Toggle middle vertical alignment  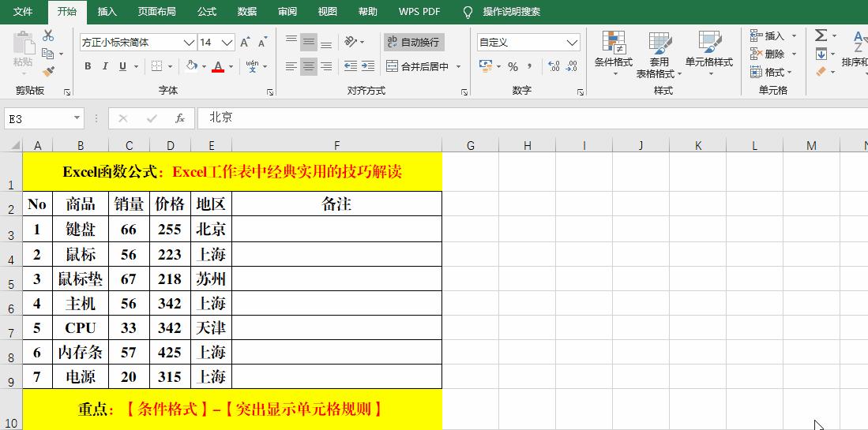pos(309,42)
